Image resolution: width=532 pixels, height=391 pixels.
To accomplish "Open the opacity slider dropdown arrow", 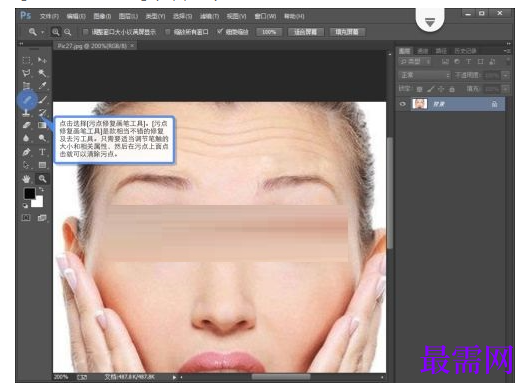I will click(x=506, y=75).
